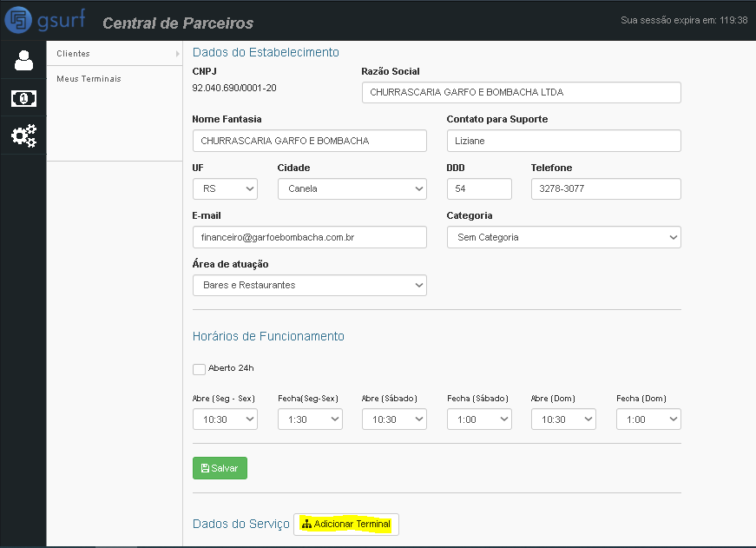The width and height of the screenshot is (756, 548).
Task: Select Meus Terminais menu item
Action: click(89, 79)
